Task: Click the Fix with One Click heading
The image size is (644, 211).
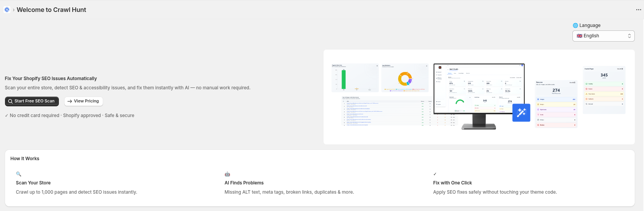Action: click(x=452, y=183)
